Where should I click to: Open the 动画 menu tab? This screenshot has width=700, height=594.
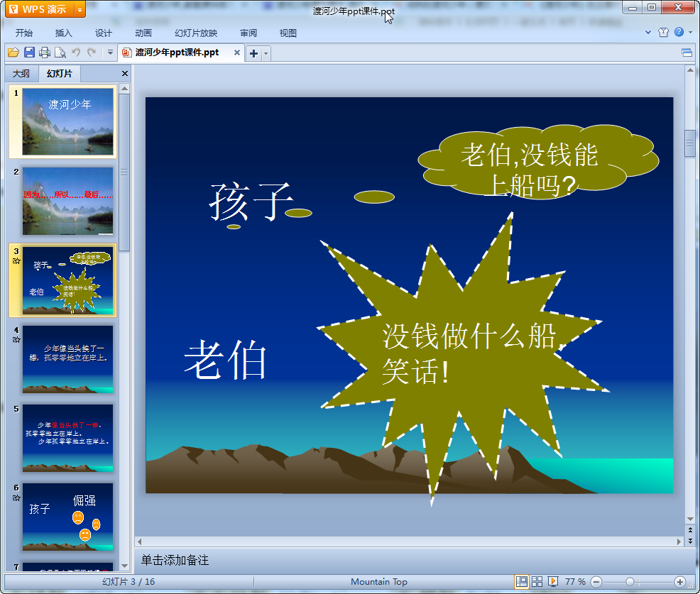point(143,33)
